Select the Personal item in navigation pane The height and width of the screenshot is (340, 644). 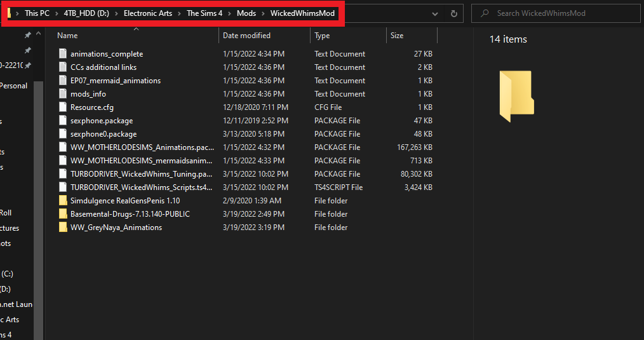click(13, 86)
